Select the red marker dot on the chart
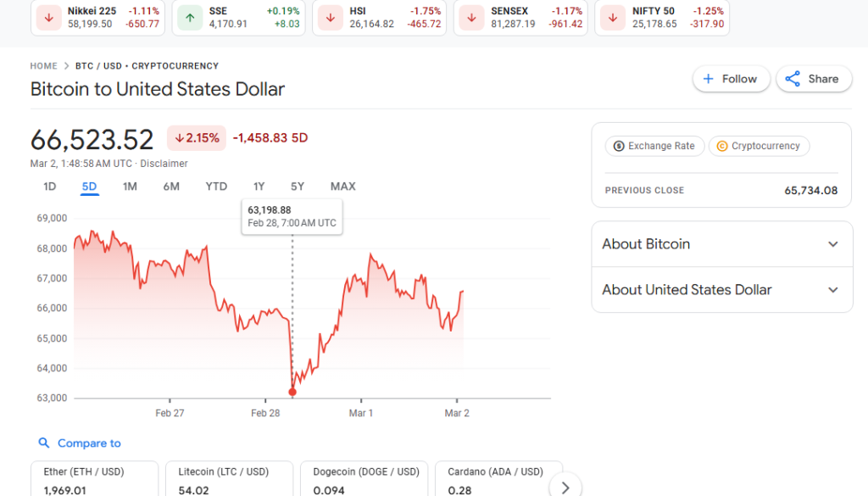 [x=292, y=391]
